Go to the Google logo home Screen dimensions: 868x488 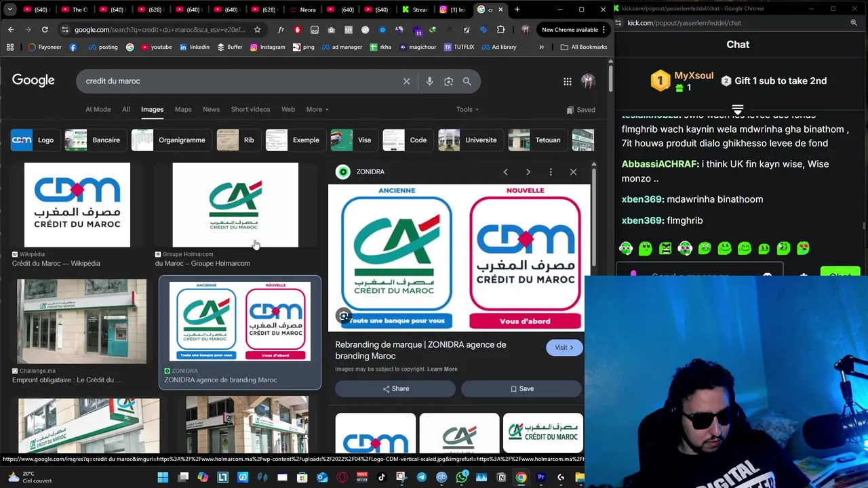click(x=33, y=81)
